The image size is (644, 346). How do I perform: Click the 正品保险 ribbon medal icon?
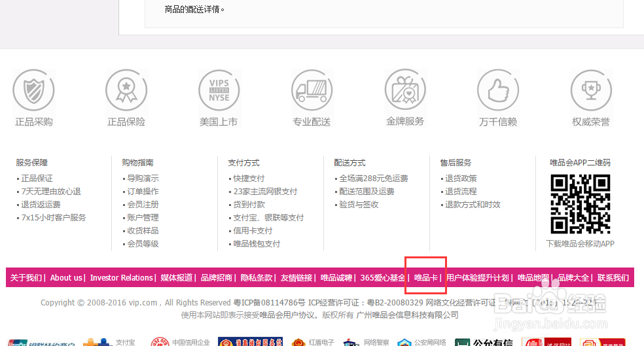click(126, 90)
